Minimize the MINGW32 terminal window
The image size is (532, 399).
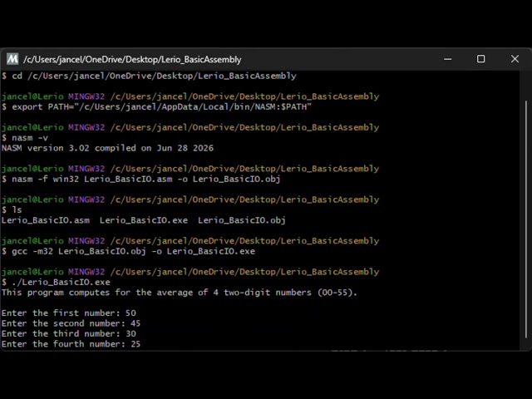coord(447,59)
